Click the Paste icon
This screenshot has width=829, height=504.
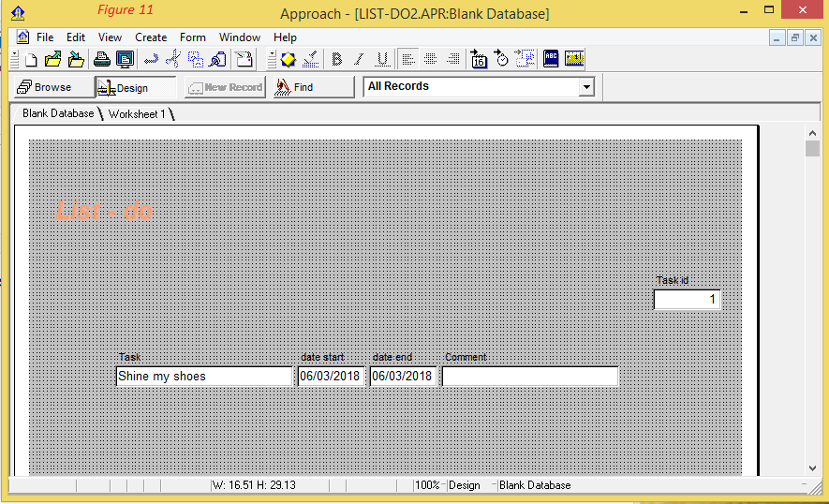[218, 59]
